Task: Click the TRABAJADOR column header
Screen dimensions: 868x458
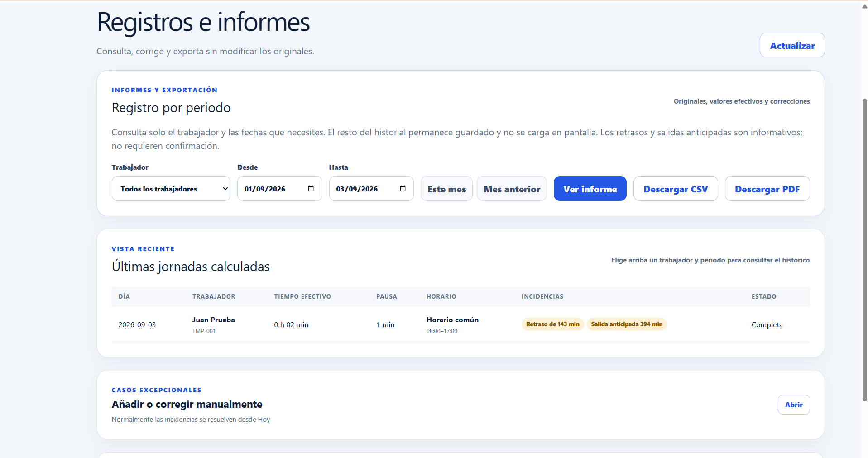Action: pos(214,296)
